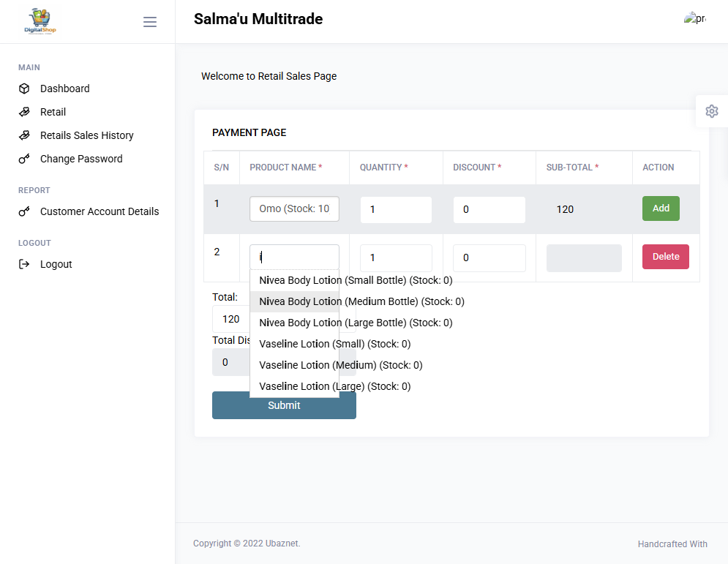
Task: Log out via the Logout item
Action: tap(56, 264)
